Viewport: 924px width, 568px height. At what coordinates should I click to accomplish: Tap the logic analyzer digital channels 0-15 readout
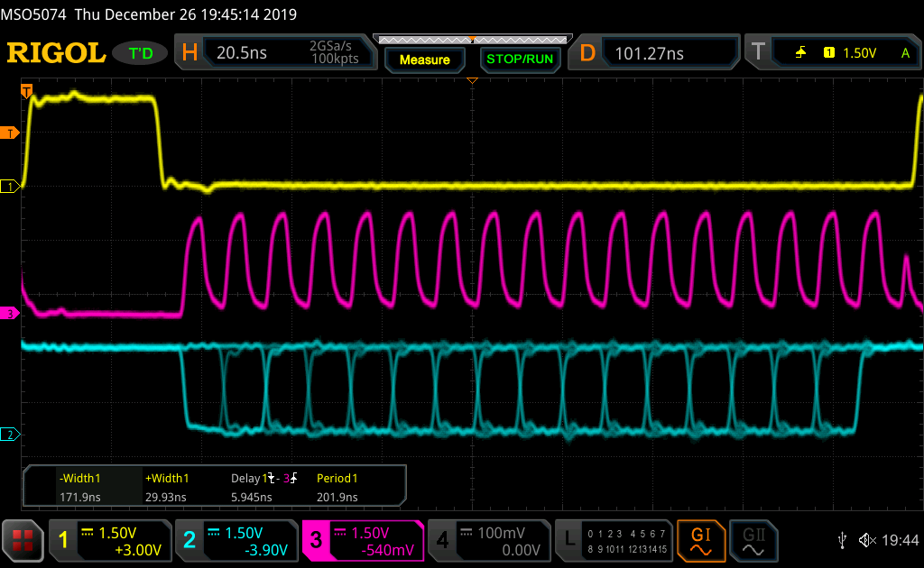[x=627, y=541]
